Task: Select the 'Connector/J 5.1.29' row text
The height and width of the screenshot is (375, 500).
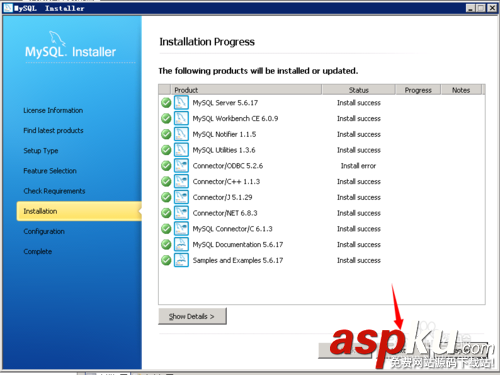Action: [222, 197]
